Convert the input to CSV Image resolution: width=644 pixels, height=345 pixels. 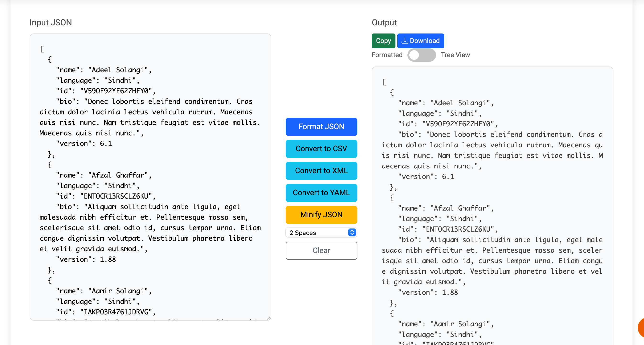321,149
